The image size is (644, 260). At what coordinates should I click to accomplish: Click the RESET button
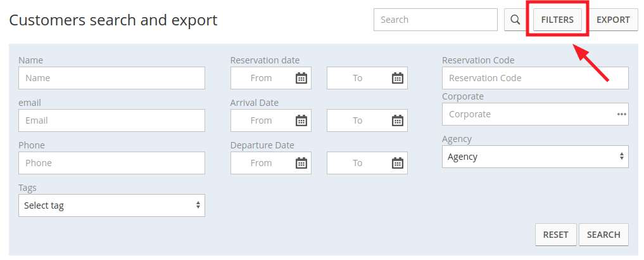tap(556, 235)
